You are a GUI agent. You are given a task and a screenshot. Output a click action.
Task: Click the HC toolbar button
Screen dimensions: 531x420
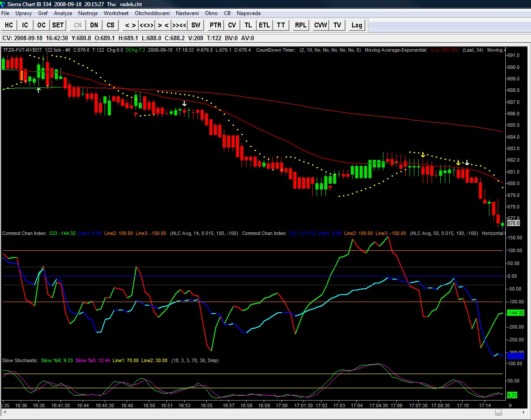tap(9, 25)
